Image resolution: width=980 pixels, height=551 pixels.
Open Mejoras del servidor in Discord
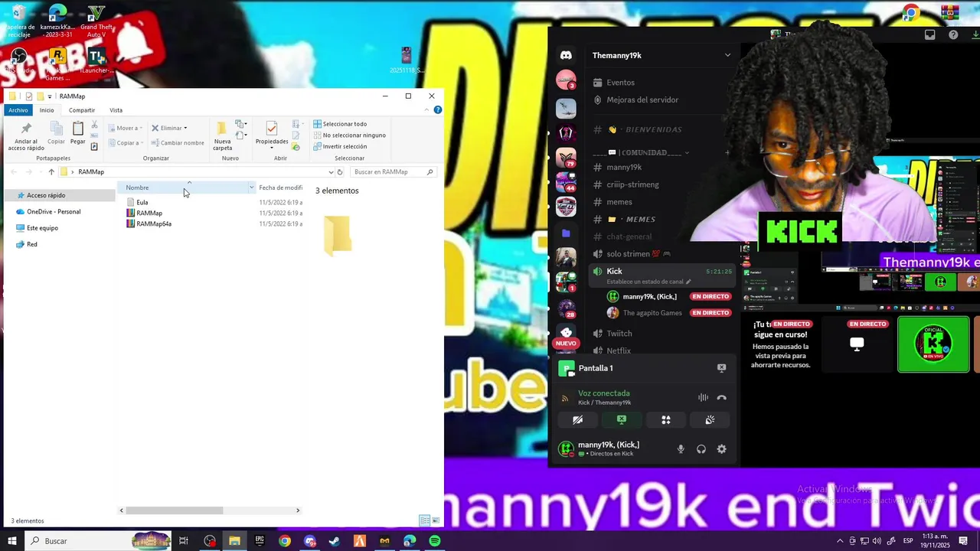tap(642, 100)
